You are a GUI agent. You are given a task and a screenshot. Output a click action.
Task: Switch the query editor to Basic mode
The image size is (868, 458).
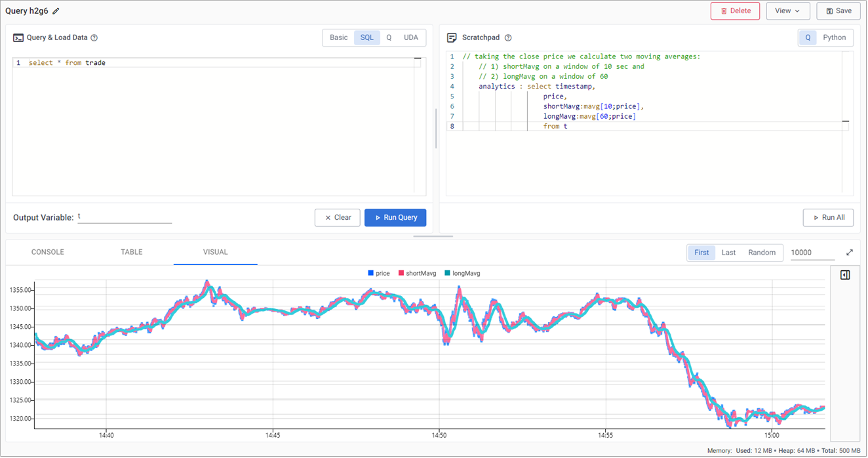pyautogui.click(x=338, y=37)
